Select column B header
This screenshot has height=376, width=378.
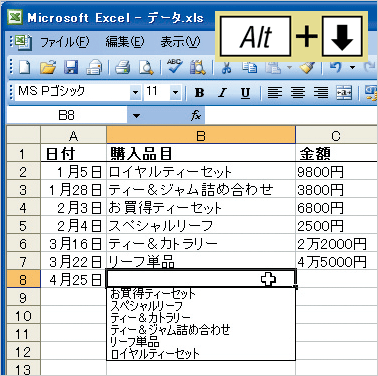tap(201, 135)
